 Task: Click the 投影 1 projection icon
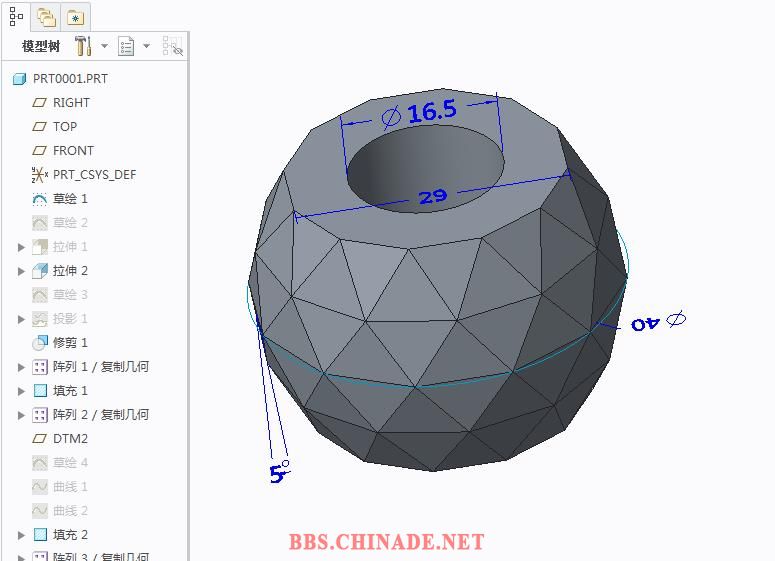pos(40,319)
